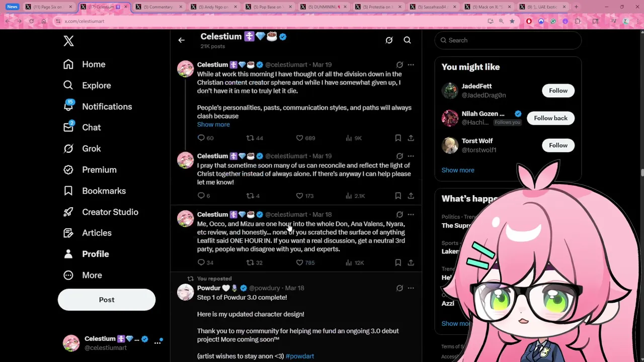Click the page vertical scrollbar thumb

tap(641, 173)
